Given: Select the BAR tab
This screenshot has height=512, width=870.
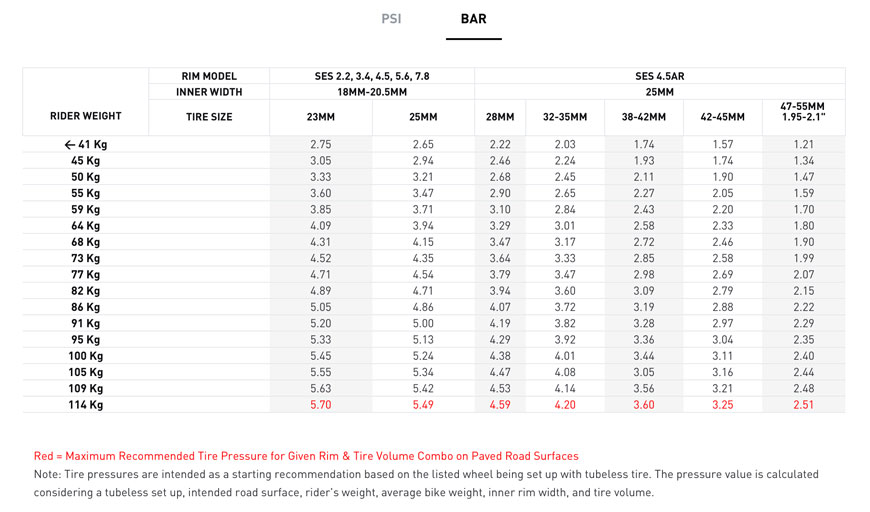Looking at the screenshot, I should pos(473,19).
